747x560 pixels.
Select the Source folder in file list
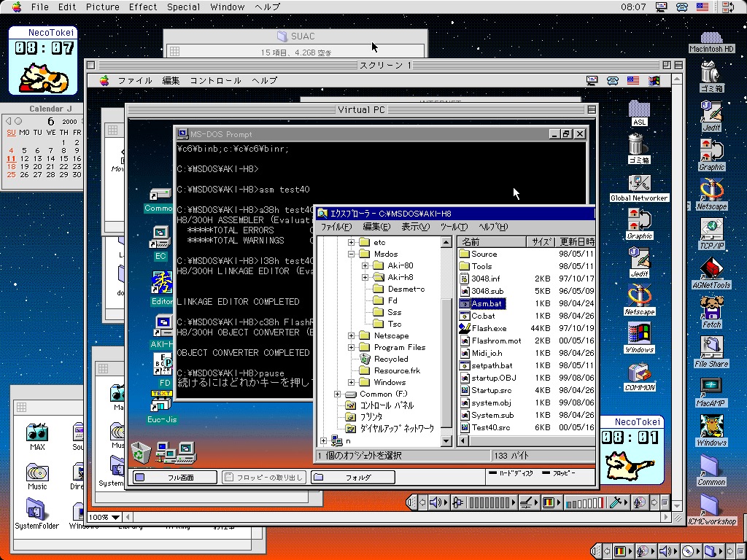479,254
